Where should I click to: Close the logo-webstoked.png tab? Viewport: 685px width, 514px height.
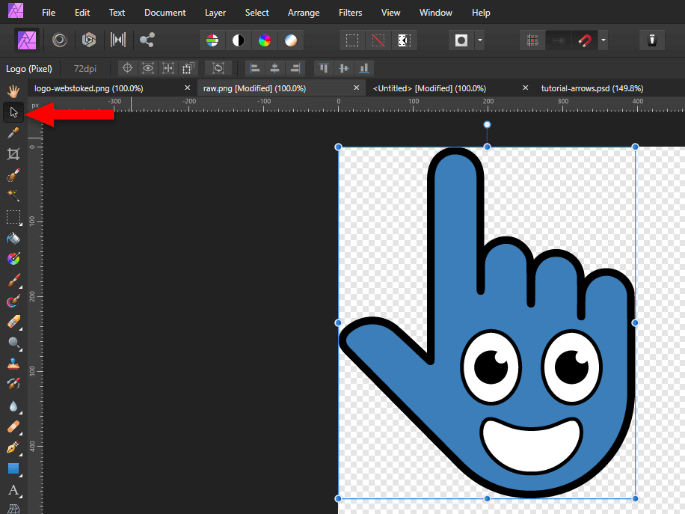pos(187,88)
